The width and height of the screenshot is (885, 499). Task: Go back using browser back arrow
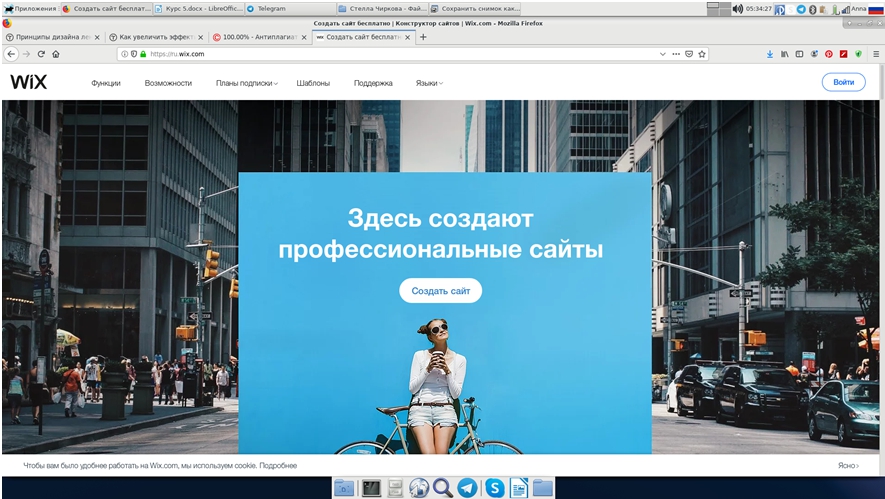[x=11, y=54]
